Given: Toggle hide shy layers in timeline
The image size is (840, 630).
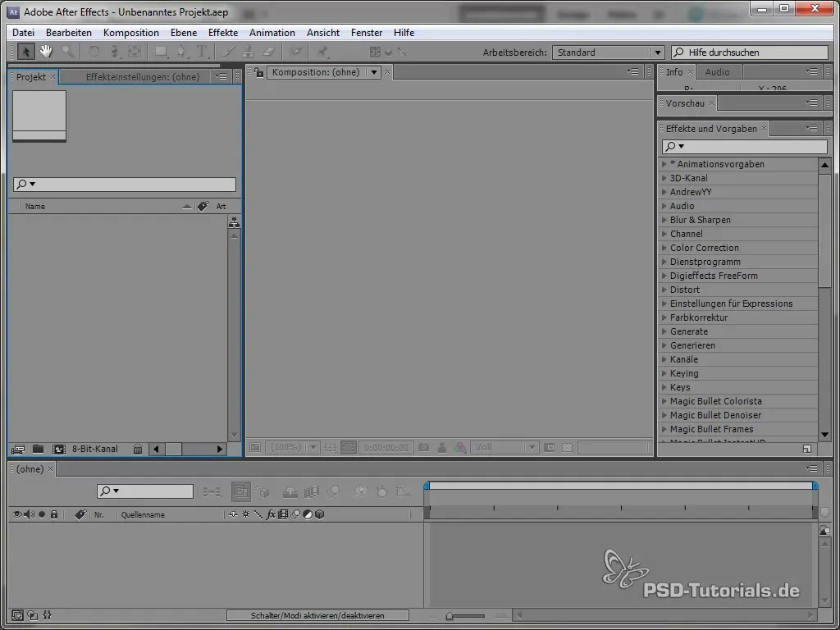Looking at the screenshot, I should [290, 491].
